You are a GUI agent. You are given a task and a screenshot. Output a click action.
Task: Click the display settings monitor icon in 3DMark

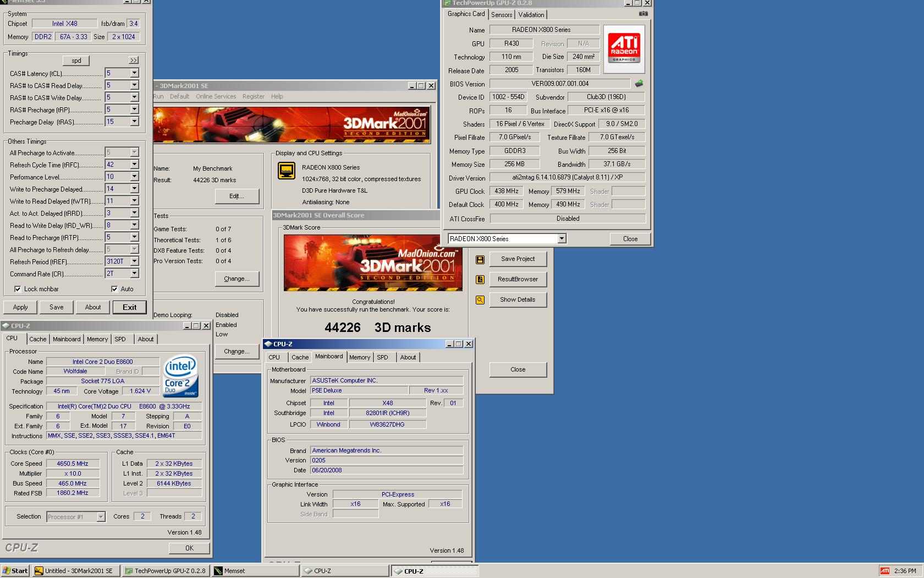tap(287, 171)
